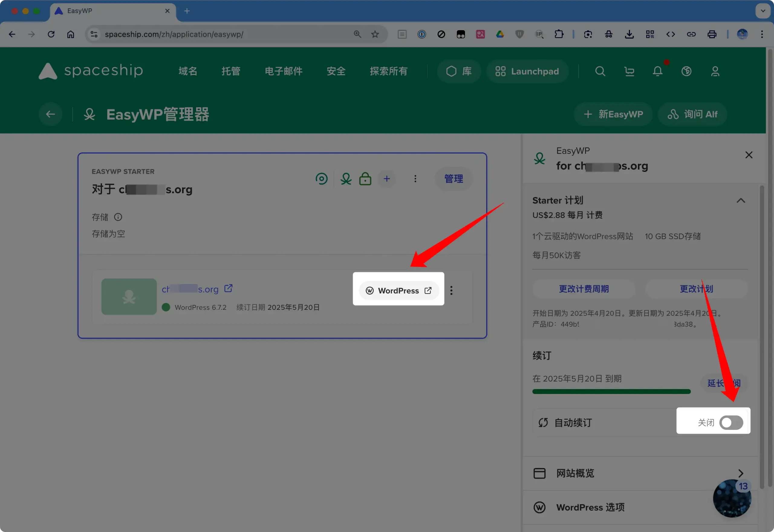Click 更改计划
The width and height of the screenshot is (774, 532).
coord(696,289)
